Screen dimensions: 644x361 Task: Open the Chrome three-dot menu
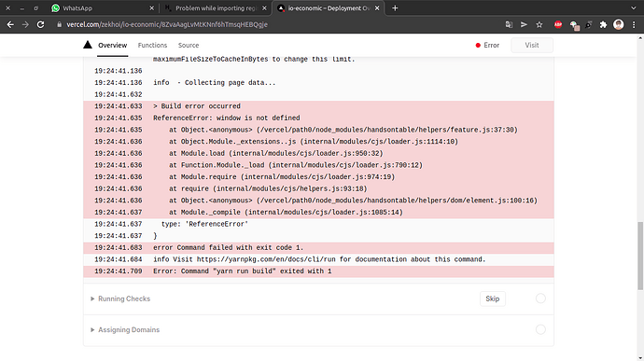(x=634, y=24)
